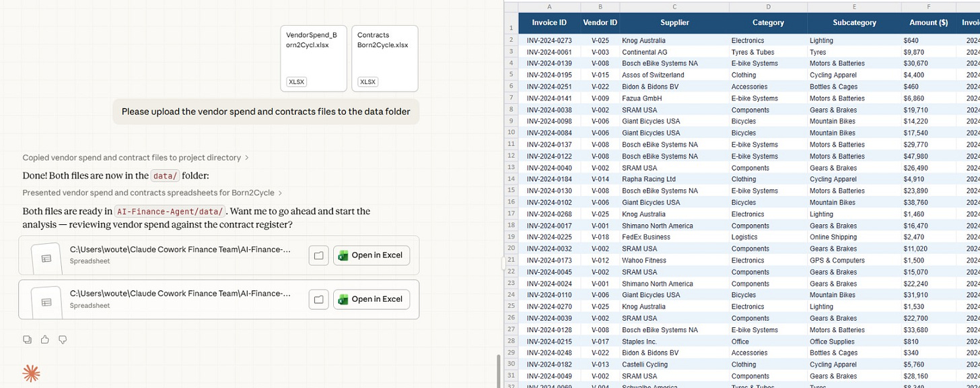
Task: Select cell INV-2024-0273
Action: [549, 40]
